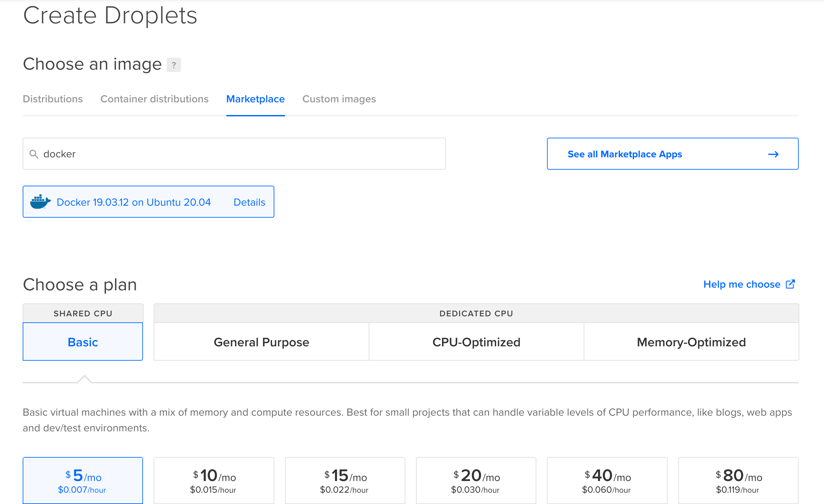Click the arrow inside See all Marketplace Apps
This screenshot has width=824, height=504.
[x=773, y=154]
